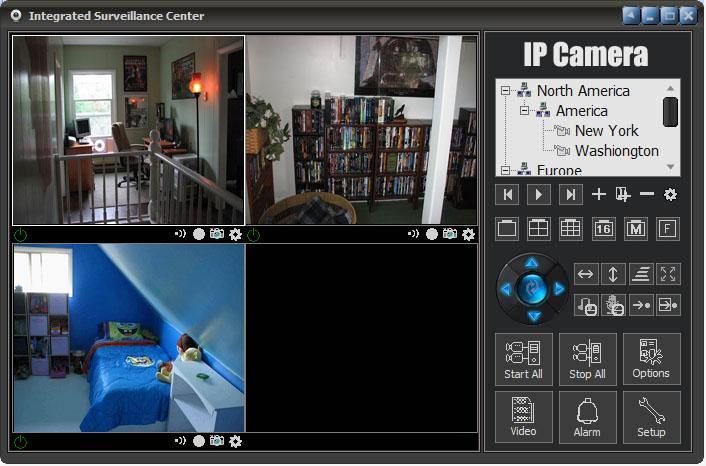The image size is (706, 466).
Task: Toggle power on the bookshelf camera feed
Action: pos(253,235)
